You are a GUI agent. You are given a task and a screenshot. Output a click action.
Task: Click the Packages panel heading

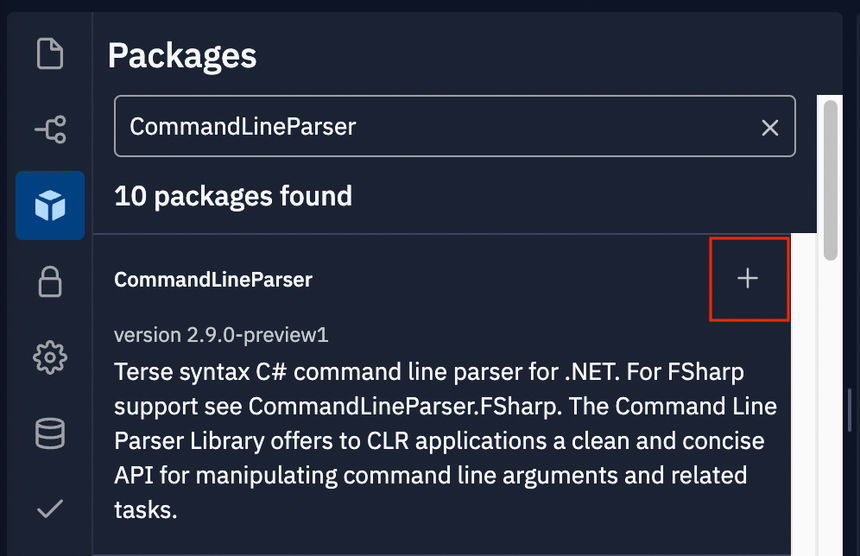click(x=182, y=56)
